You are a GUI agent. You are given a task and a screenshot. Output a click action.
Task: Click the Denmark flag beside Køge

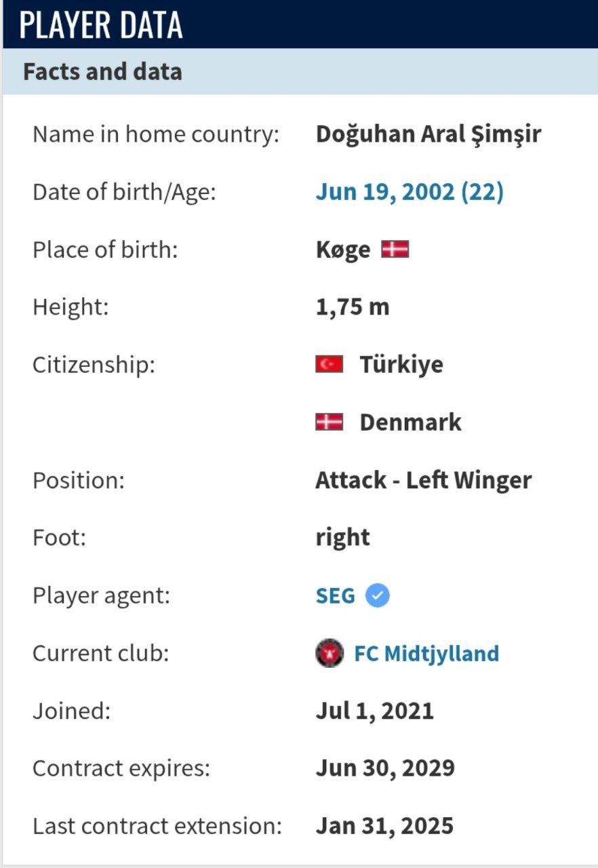[x=395, y=250]
